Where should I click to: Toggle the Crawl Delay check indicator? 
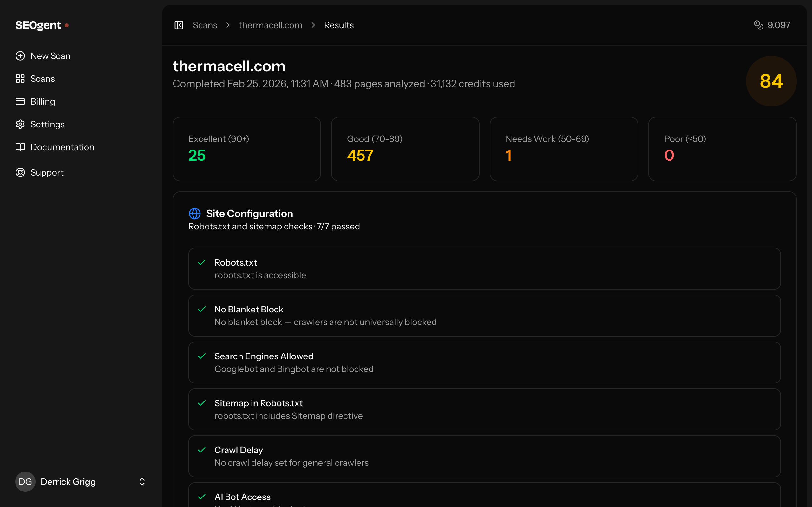(x=202, y=450)
